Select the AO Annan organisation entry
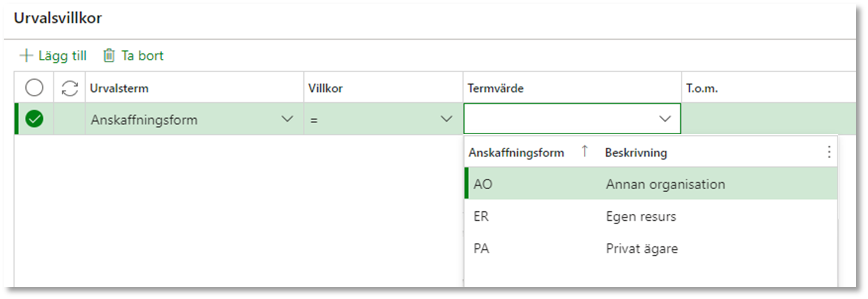The height and width of the screenshot is (299, 868). point(651,184)
